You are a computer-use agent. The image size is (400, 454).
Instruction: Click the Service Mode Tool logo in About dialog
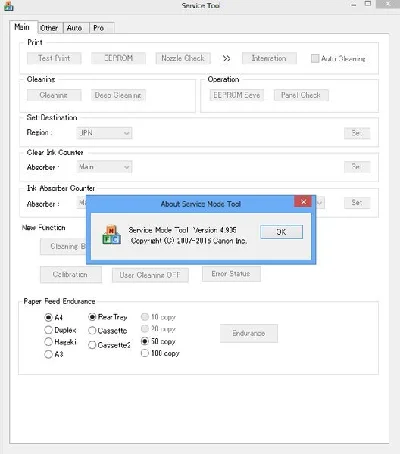(111, 235)
